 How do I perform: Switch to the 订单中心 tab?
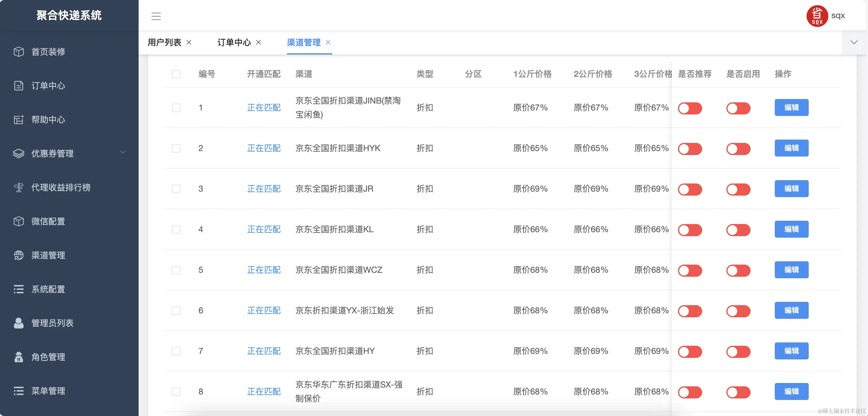[x=234, y=42]
